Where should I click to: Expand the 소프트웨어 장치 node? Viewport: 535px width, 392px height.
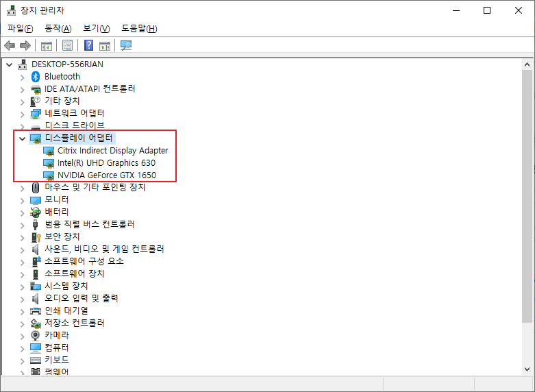coord(23,275)
